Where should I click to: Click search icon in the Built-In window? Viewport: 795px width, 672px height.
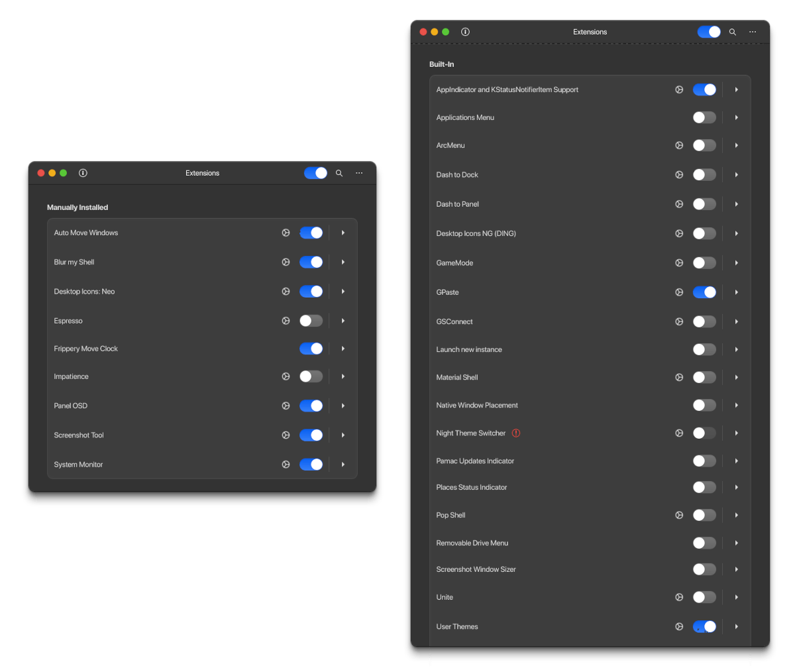point(733,32)
